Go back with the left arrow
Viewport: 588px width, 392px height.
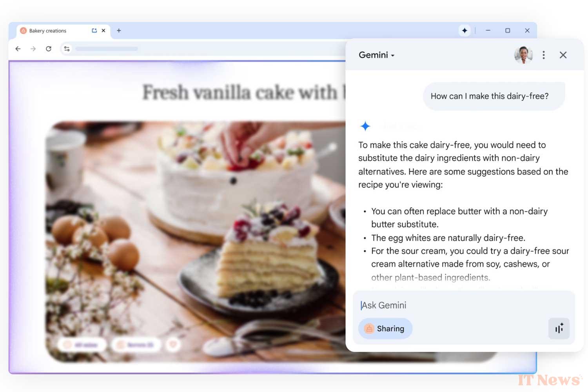click(18, 49)
